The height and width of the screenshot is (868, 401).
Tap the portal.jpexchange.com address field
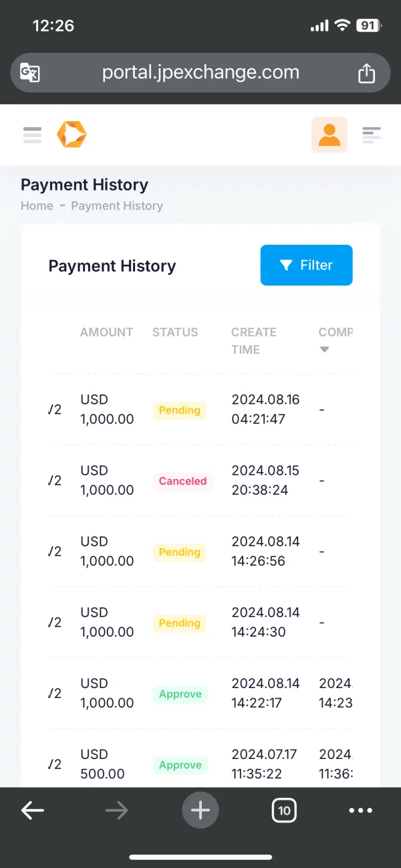click(200, 73)
